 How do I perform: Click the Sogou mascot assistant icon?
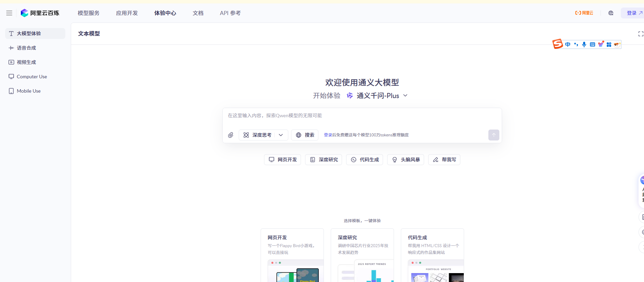[x=617, y=44]
